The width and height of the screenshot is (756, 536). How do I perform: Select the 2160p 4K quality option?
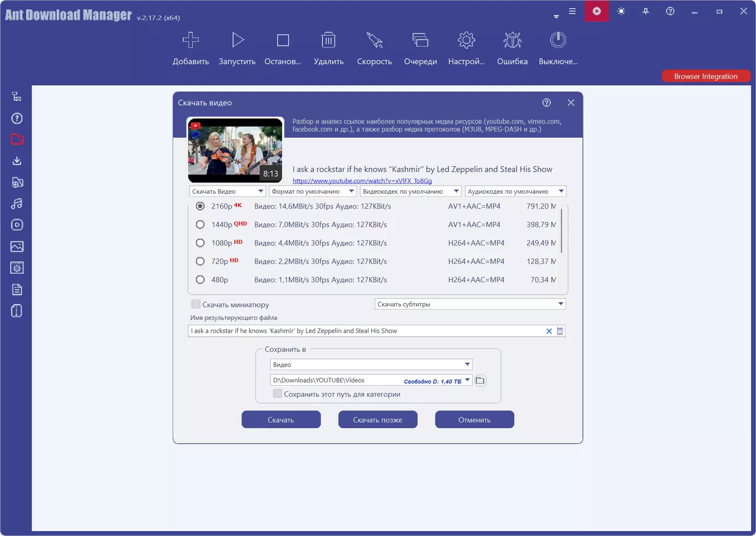(x=200, y=206)
